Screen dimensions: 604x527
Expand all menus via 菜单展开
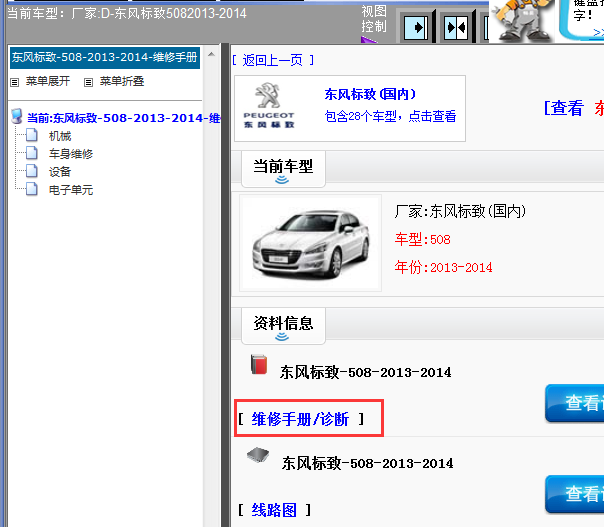(x=48, y=81)
